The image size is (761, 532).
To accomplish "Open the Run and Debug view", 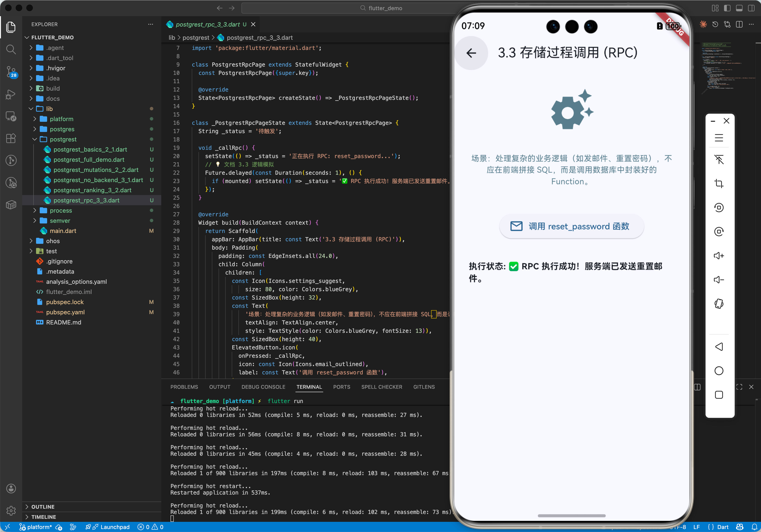I will coord(11,94).
